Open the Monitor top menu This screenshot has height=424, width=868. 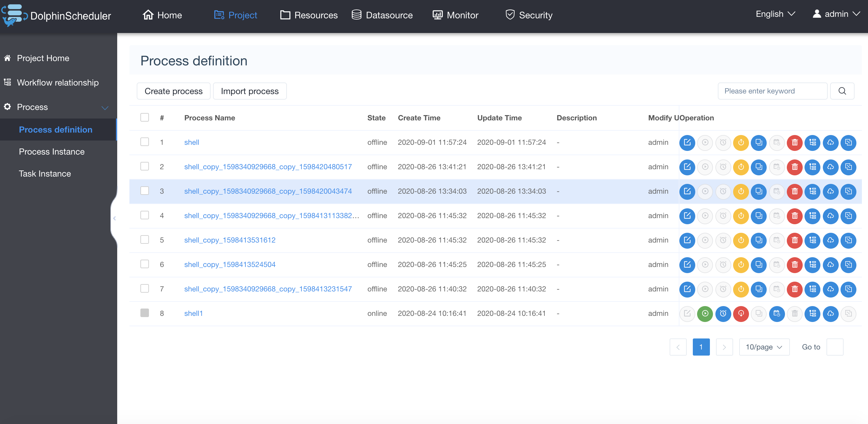pos(455,15)
